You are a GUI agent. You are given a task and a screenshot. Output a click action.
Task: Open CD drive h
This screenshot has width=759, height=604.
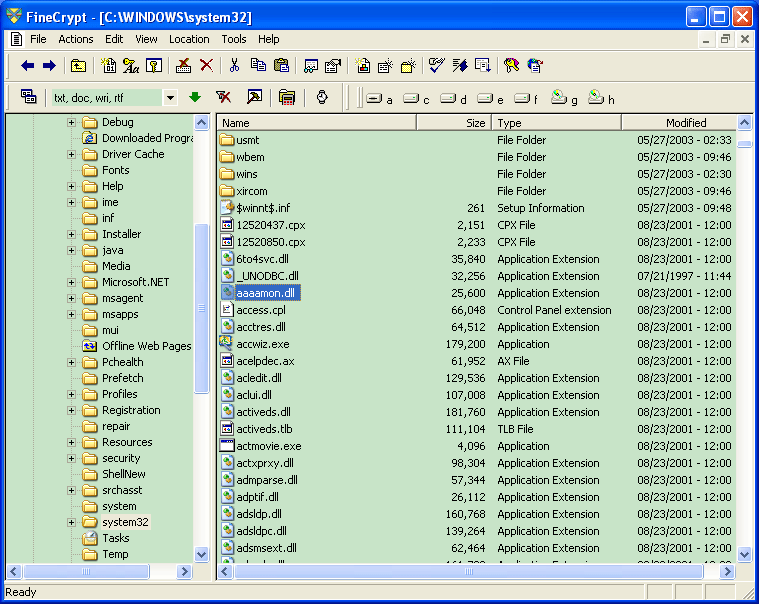[601, 98]
